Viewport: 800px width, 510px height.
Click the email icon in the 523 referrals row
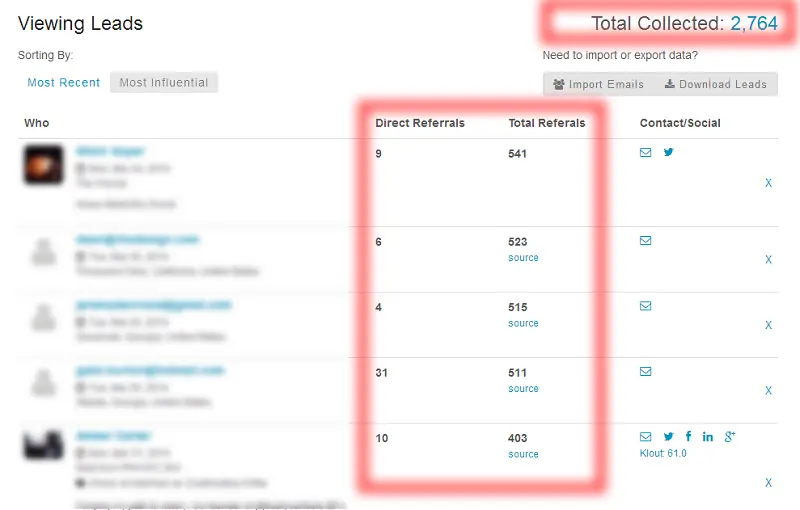[645, 241]
